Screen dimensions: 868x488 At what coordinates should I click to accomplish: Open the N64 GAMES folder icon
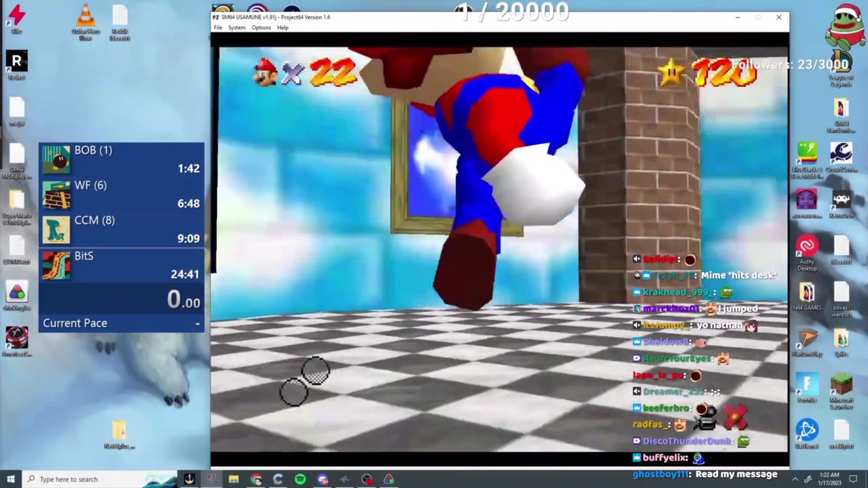pos(807,296)
